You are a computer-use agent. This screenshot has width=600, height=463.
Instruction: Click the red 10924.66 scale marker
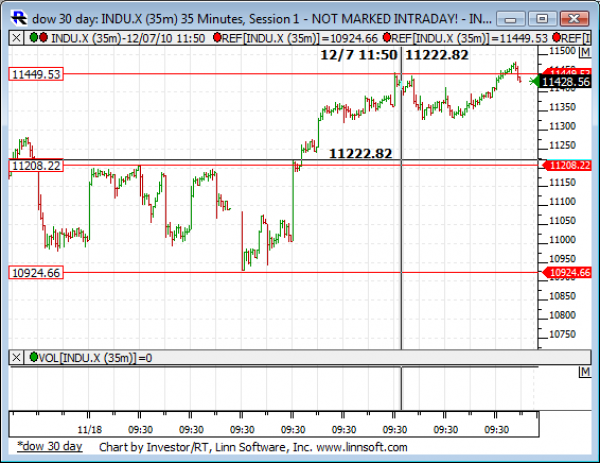[567, 272]
